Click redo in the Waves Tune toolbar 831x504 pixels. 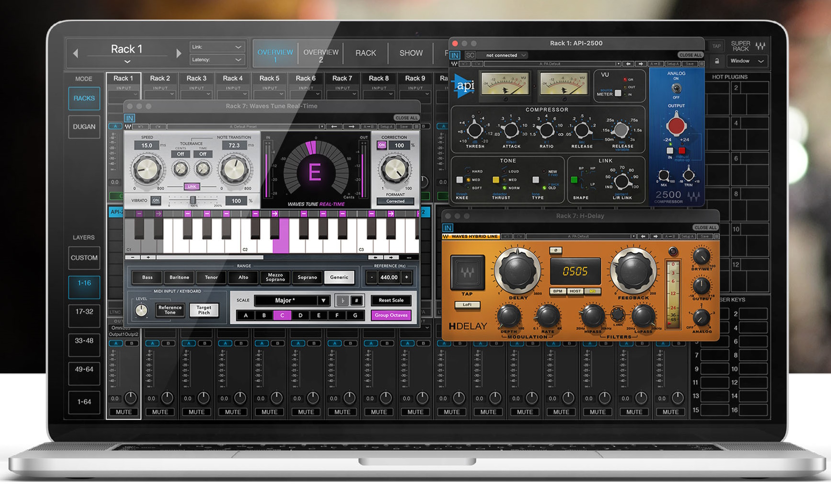click(x=157, y=126)
